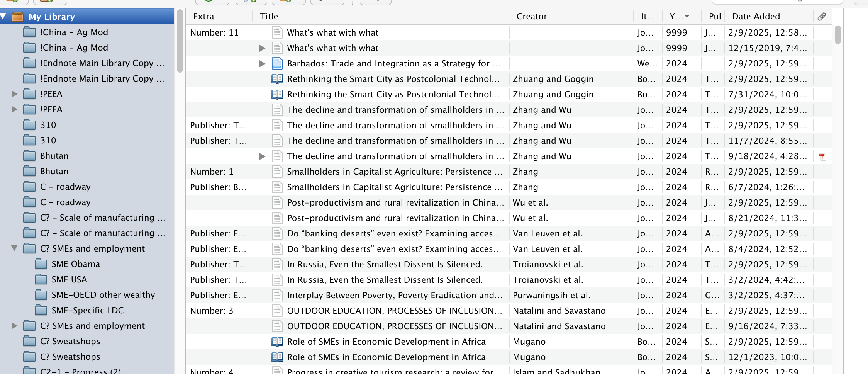Click article icon in the Publisher: B… Smallholders row
Screen dimensions: 868x374
tap(277, 187)
